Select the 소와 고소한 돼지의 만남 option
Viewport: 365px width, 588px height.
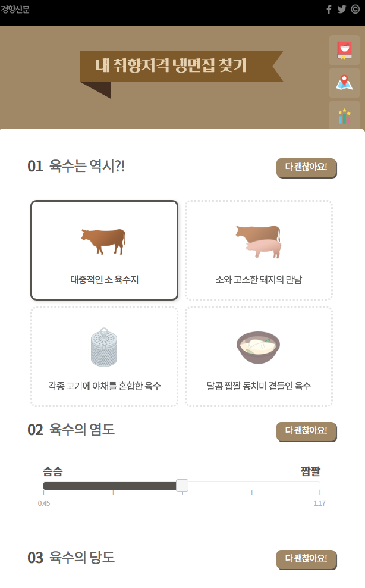(259, 250)
